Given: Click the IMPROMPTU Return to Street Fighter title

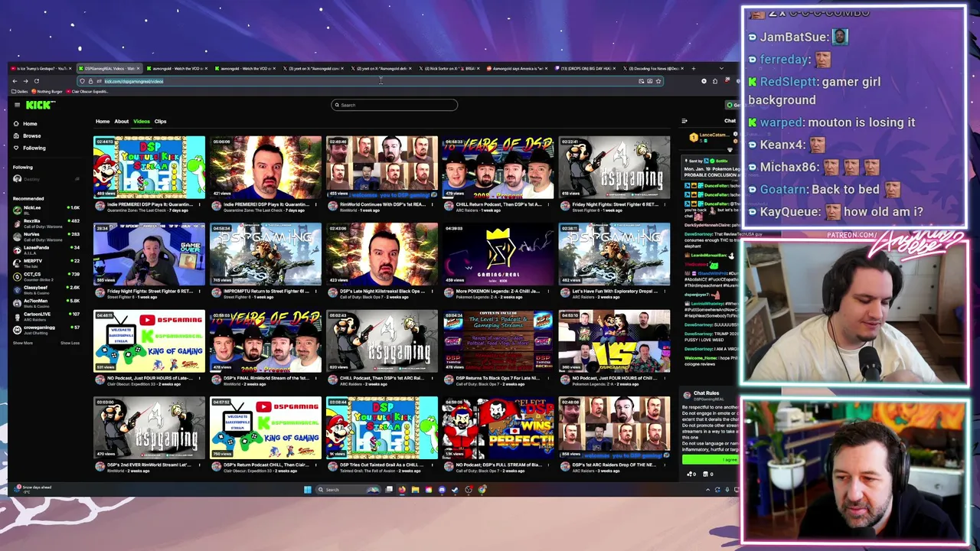Looking at the screenshot, I should pyautogui.click(x=266, y=291).
